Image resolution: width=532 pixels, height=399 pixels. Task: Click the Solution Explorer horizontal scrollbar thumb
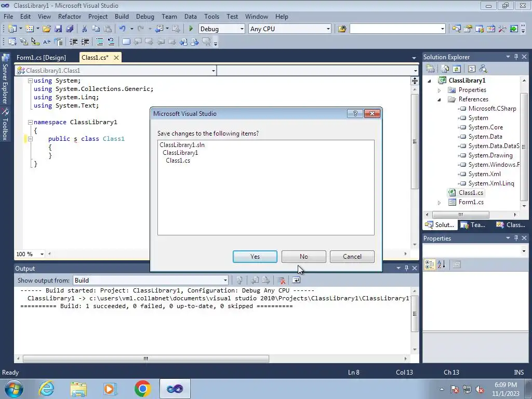461,215
